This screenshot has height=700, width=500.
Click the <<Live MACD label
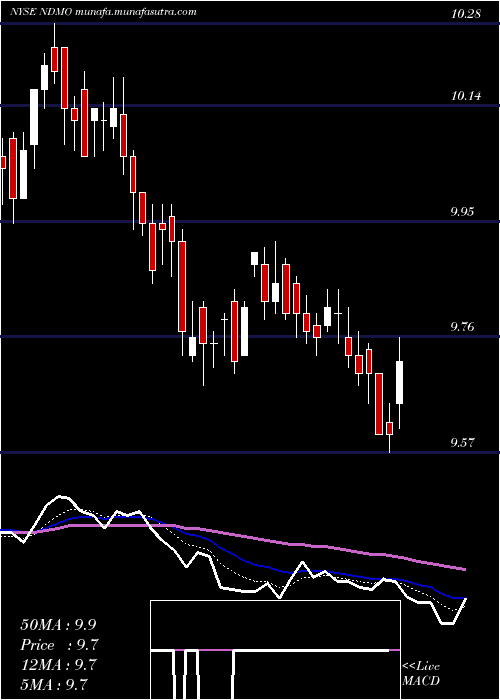(x=421, y=674)
